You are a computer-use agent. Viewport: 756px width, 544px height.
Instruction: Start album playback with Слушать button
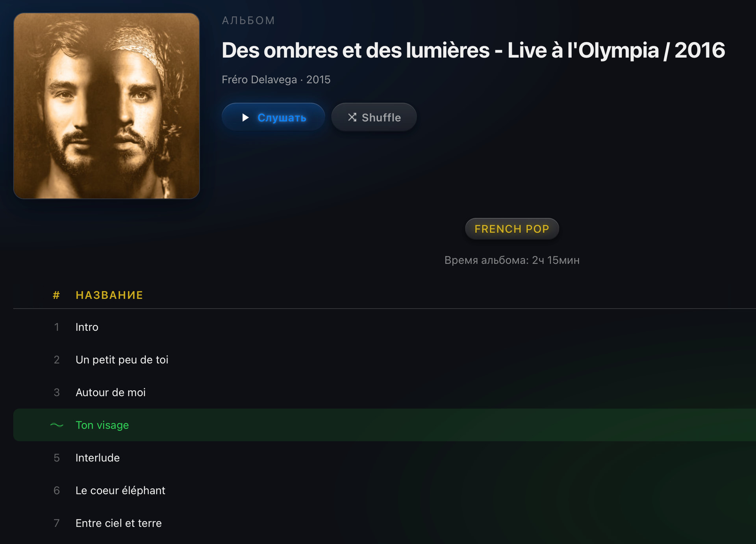click(x=273, y=117)
